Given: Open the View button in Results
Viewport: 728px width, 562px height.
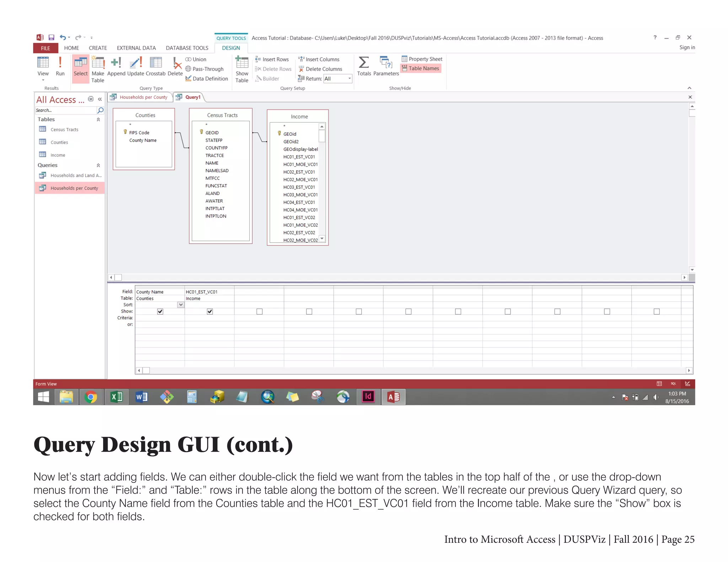Looking at the screenshot, I should 43,69.
